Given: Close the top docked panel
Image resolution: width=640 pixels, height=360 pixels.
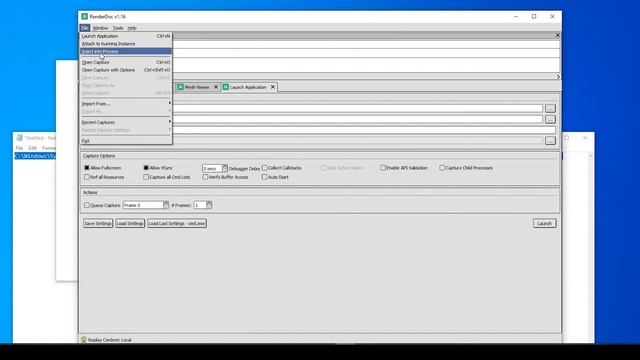Looking at the screenshot, I should click(x=558, y=36).
